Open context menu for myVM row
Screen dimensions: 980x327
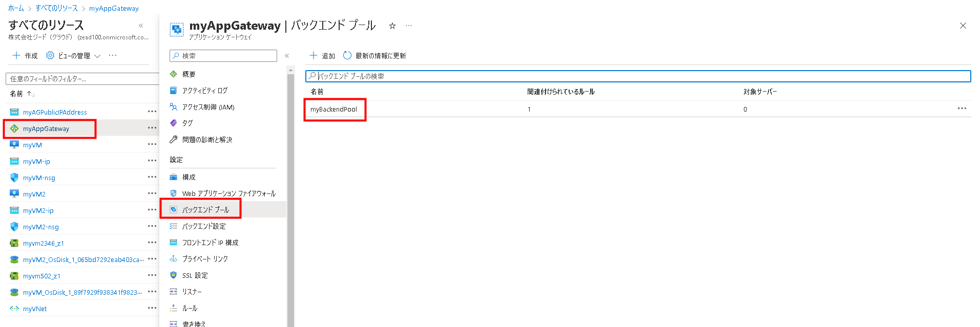pyautogui.click(x=152, y=144)
